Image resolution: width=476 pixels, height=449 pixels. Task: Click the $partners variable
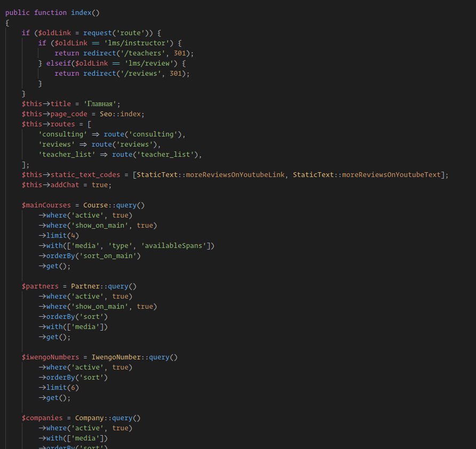pyautogui.click(x=40, y=286)
